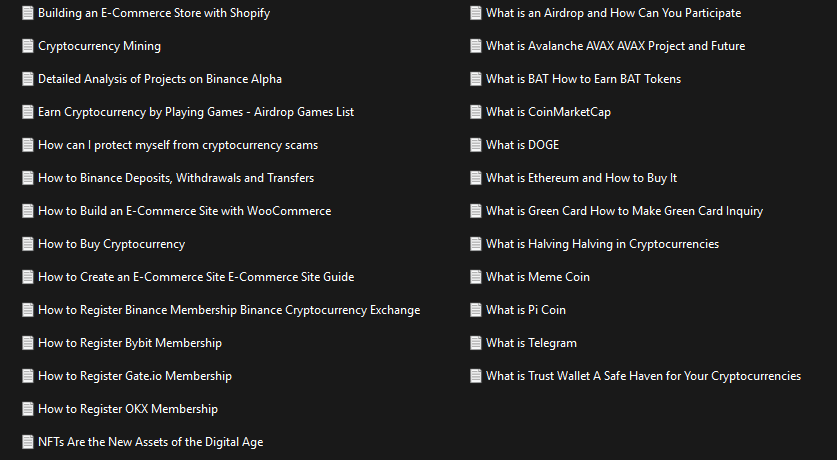Click the document icon beside Cryptocurrency Mining

(28, 46)
